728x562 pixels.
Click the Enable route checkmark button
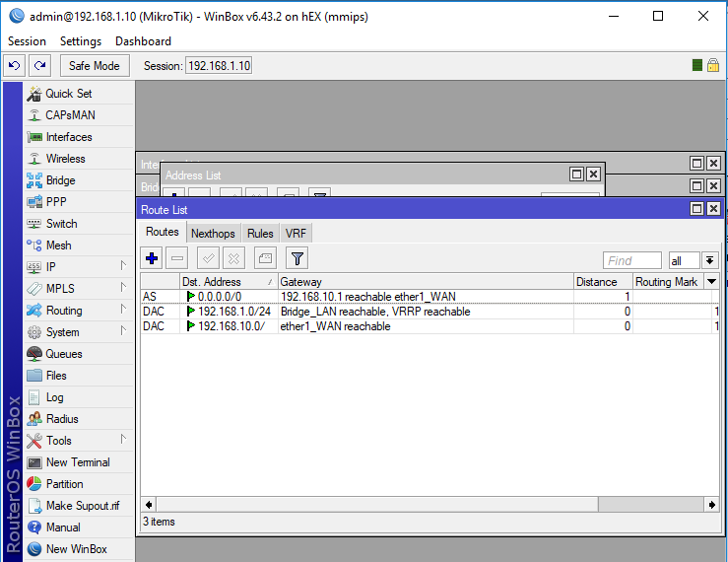pos(209,258)
